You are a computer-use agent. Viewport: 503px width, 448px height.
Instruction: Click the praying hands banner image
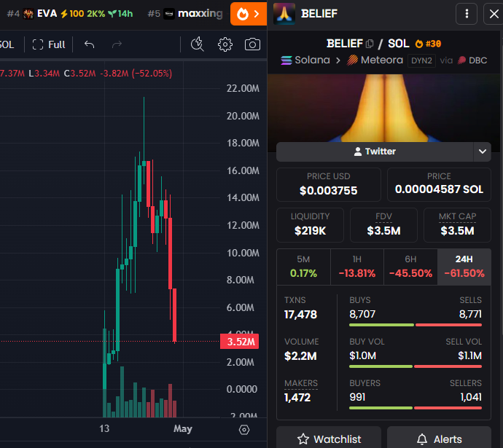pyautogui.click(x=385, y=108)
